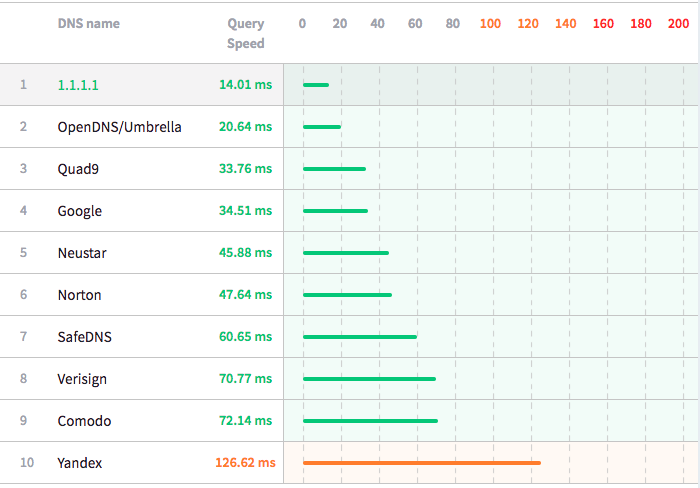Screen dimensions: 700x488
Task: Click the Yandex DNS name
Action: point(79,463)
